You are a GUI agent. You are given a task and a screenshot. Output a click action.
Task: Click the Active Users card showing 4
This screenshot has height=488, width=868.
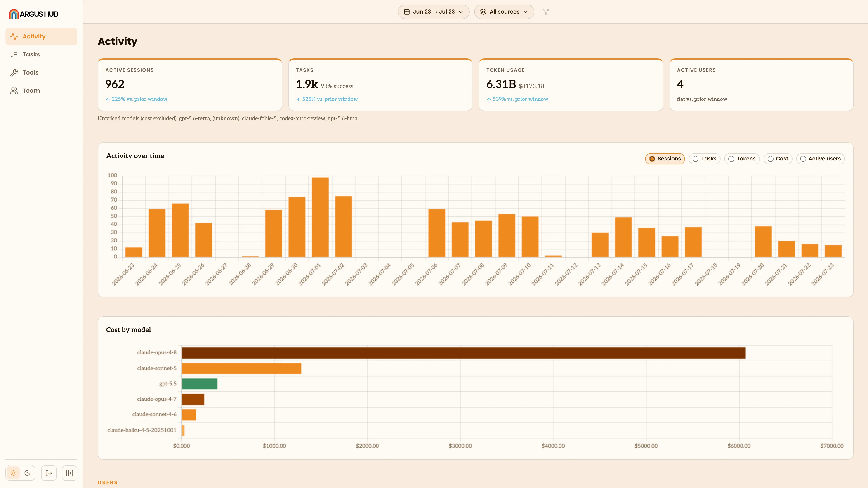point(761,85)
